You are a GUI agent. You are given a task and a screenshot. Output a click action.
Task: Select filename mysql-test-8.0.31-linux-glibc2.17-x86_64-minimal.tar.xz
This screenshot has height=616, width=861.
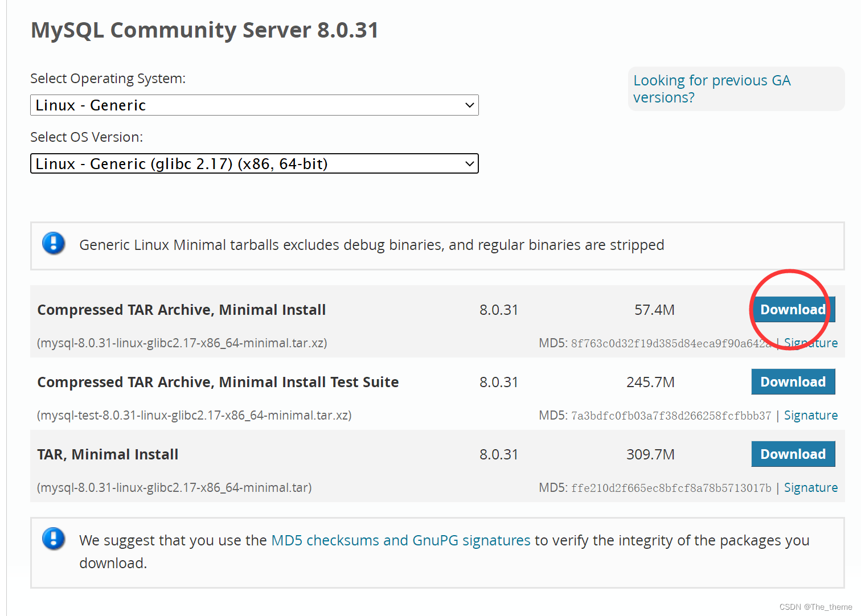click(x=194, y=416)
